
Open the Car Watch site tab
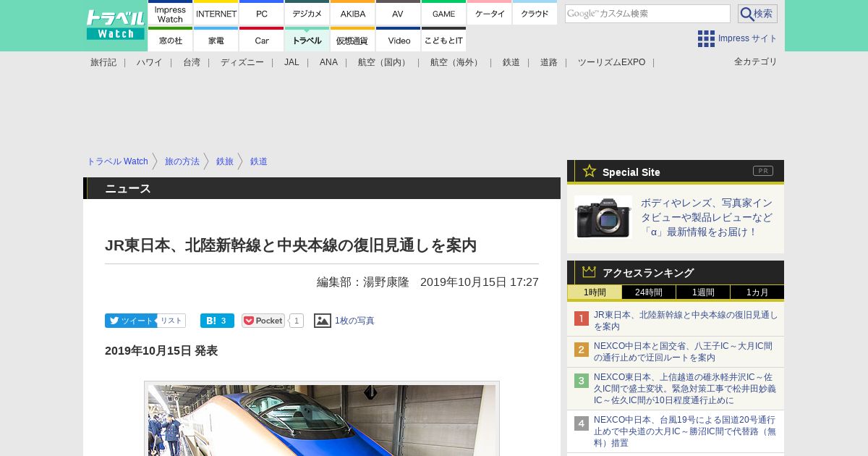(x=262, y=40)
